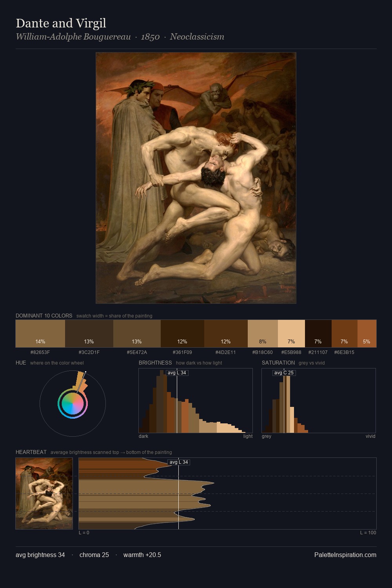Click the '#361F09' hex code label
The image size is (392, 588).
pos(182,352)
